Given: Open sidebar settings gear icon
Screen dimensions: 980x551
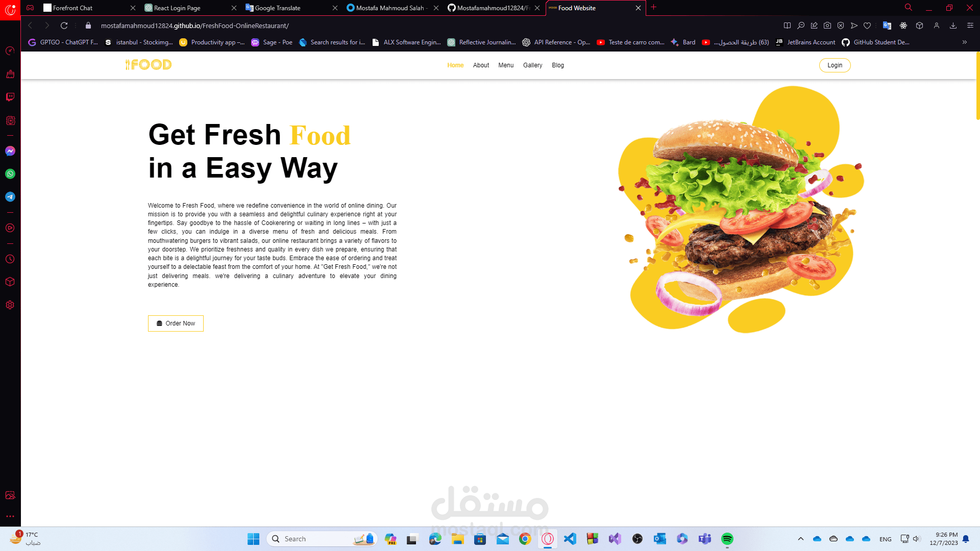Looking at the screenshot, I should [x=10, y=305].
